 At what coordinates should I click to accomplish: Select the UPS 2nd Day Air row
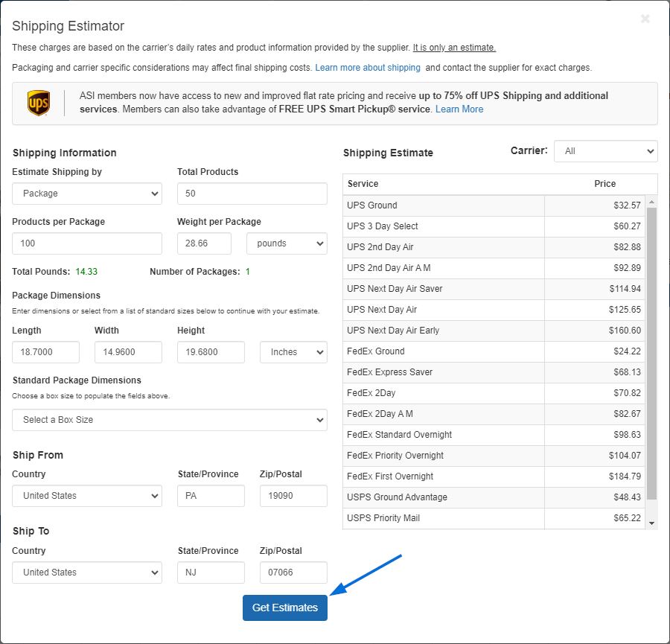point(494,247)
